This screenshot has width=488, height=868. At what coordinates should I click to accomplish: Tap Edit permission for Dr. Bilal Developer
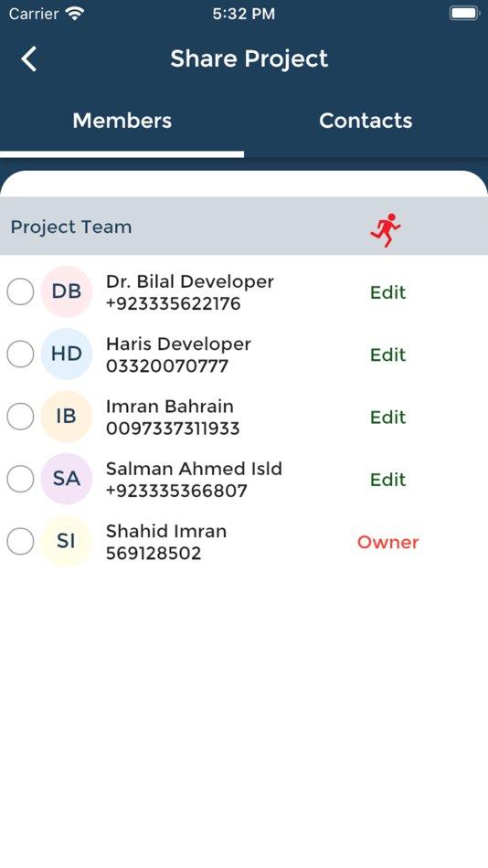[387, 292]
